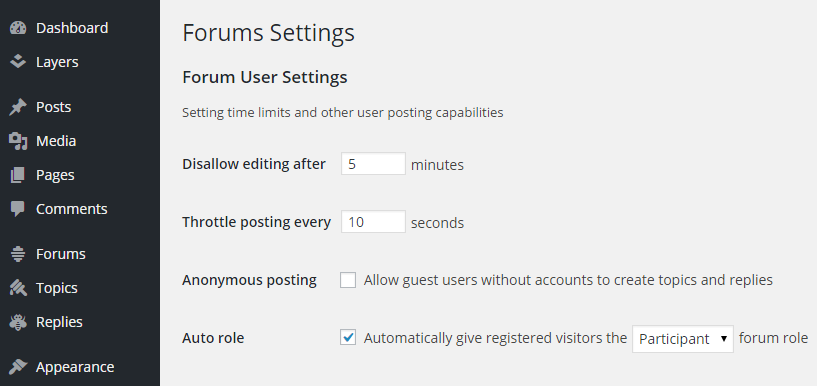Open the Participant forum role dropdown

[x=683, y=339]
